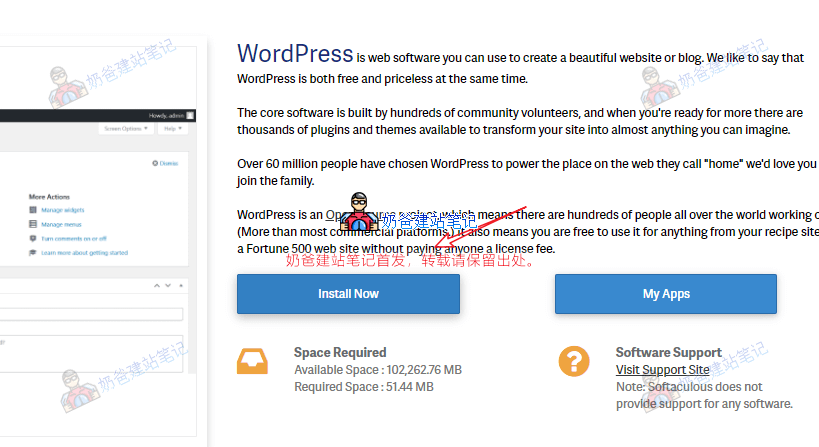Click the 'Space Required' heading
Viewport: 819px width, 447px height.
pos(340,352)
